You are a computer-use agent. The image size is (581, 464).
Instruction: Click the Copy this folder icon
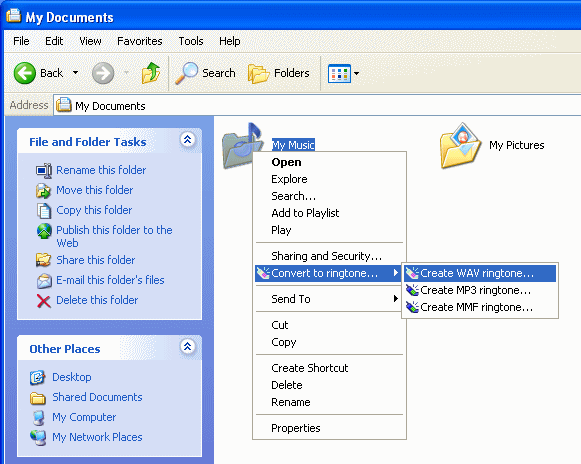(x=44, y=211)
